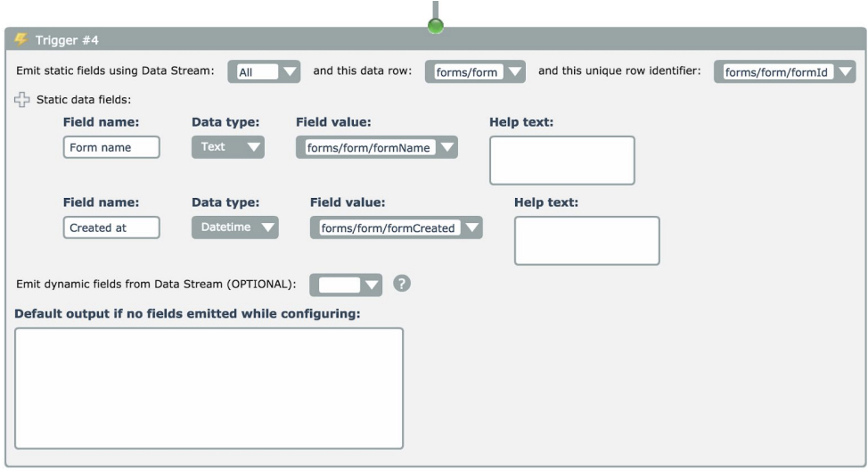Focus the Help text box for Form name

(x=561, y=161)
